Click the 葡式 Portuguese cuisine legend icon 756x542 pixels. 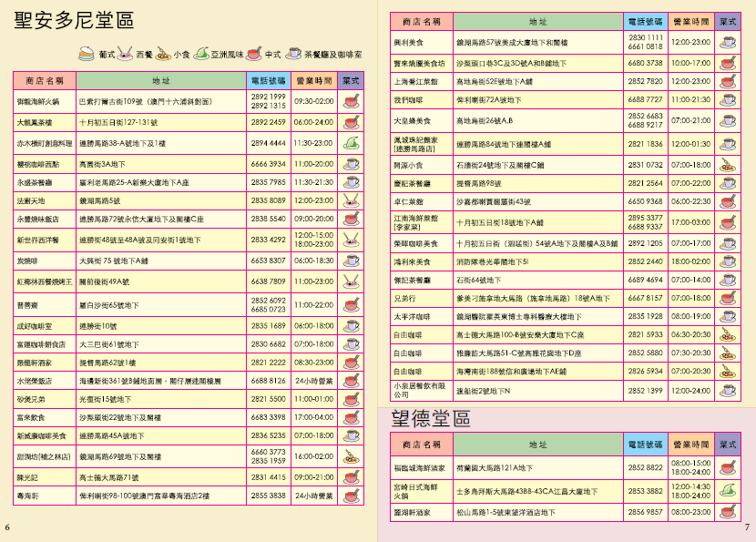point(87,54)
